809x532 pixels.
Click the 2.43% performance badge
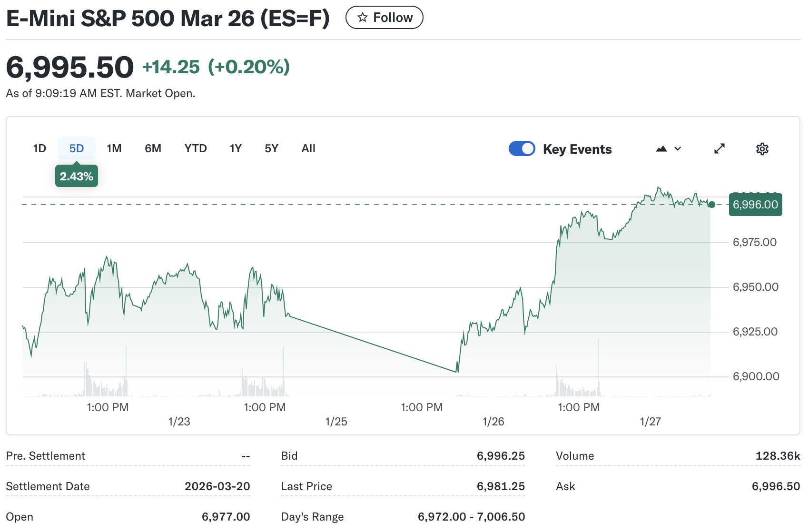coord(76,176)
